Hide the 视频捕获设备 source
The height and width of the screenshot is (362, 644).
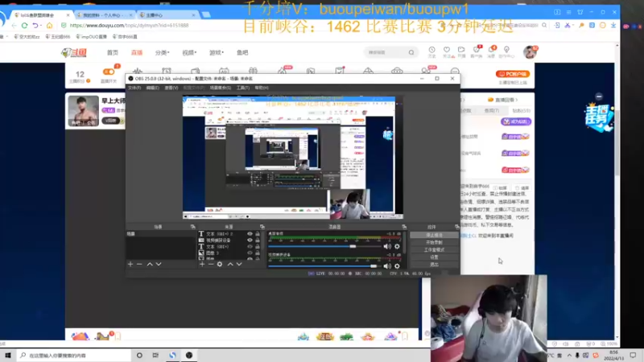pos(250,240)
